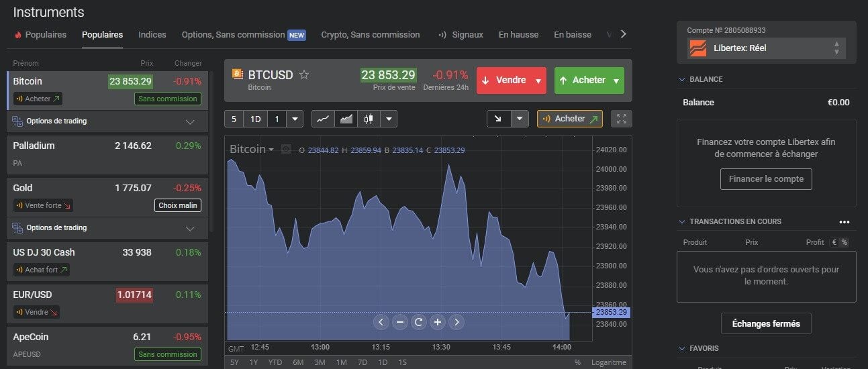Pan the chart left with the arrow

[381, 322]
